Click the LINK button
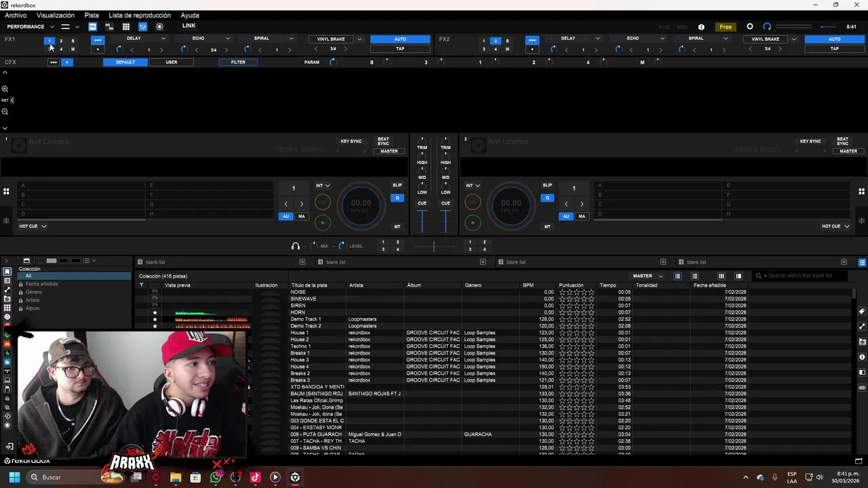This screenshot has width=868, height=488. (x=189, y=26)
